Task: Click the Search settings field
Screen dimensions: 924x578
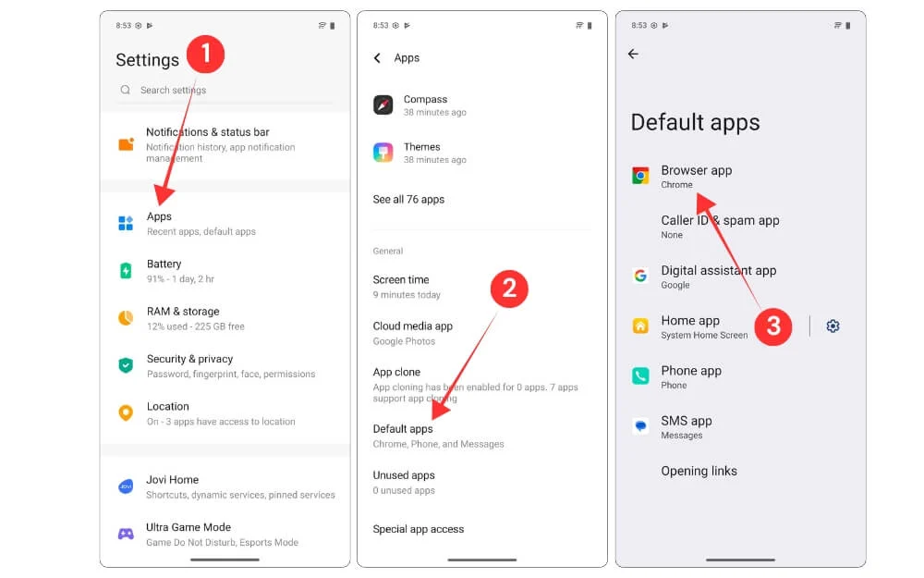Action: (225, 91)
